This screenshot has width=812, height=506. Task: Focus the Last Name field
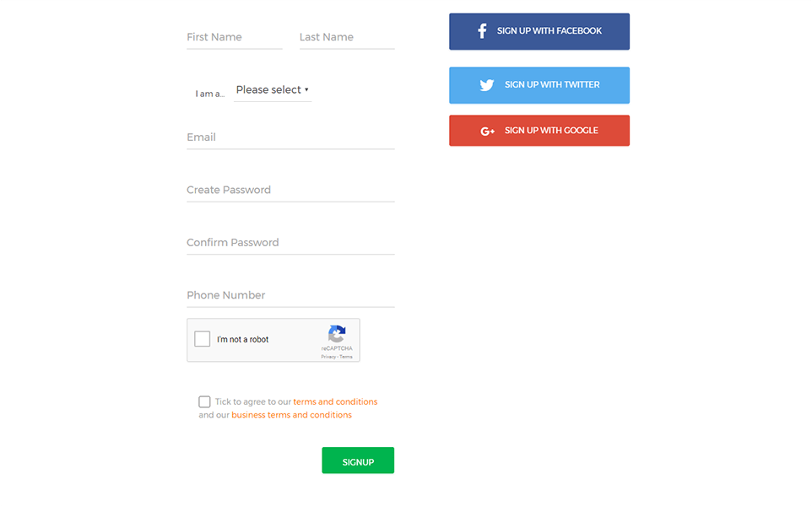(x=346, y=37)
